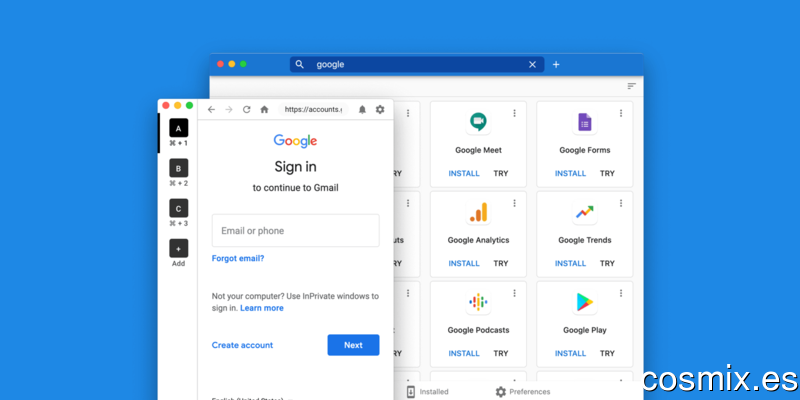Open the Preferences tab
Screen dimensions: 800x400
click(523, 392)
